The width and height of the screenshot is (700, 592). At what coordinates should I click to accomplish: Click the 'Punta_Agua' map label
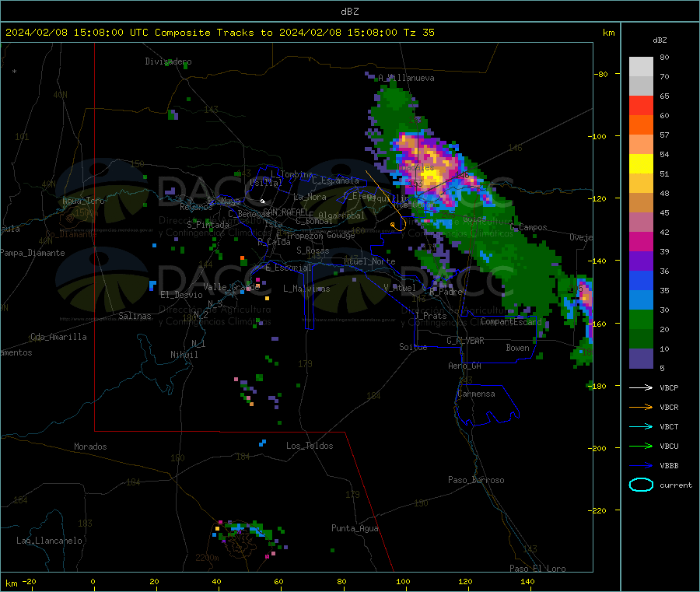(x=355, y=528)
